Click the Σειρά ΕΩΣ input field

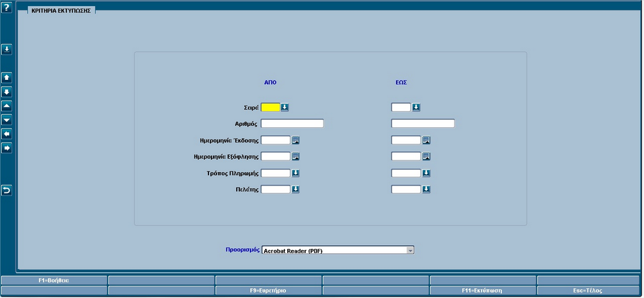point(401,108)
